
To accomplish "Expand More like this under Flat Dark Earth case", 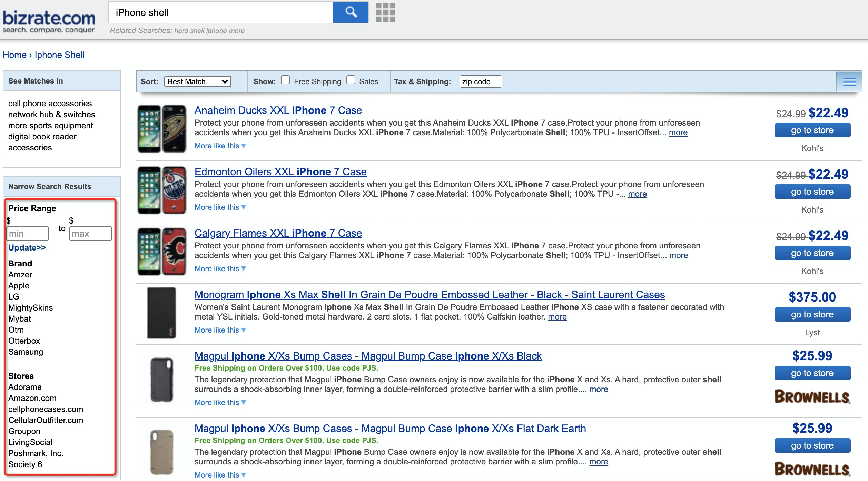I will 220,475.
